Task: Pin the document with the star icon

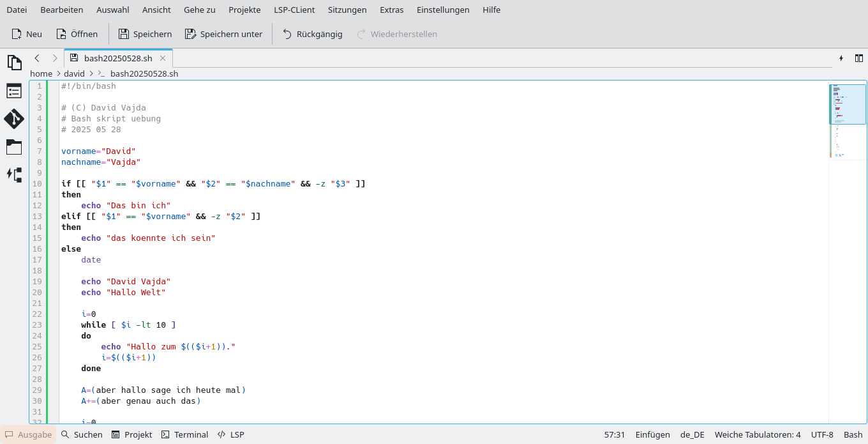Action: [841, 58]
